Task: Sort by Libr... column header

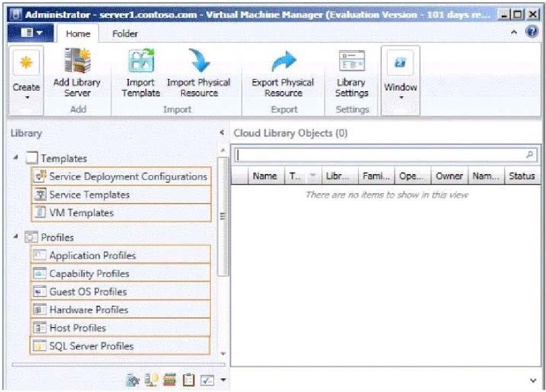Action: point(339,176)
